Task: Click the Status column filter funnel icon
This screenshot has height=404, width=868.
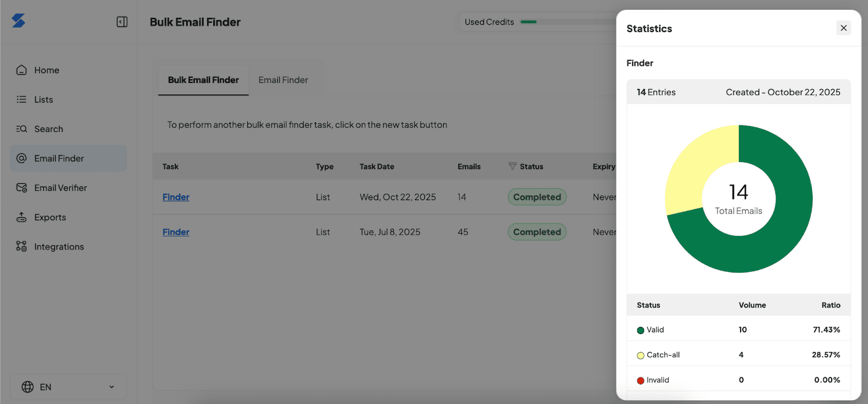Action: (x=512, y=166)
